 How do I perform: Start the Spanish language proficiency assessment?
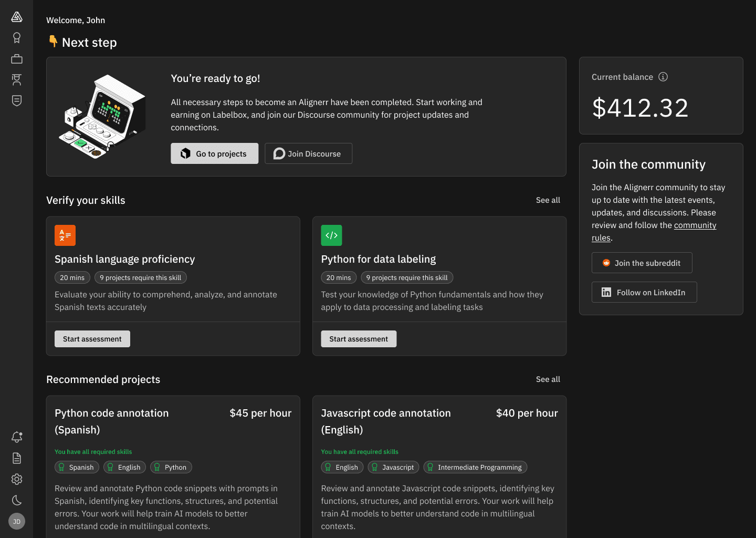[x=92, y=339]
